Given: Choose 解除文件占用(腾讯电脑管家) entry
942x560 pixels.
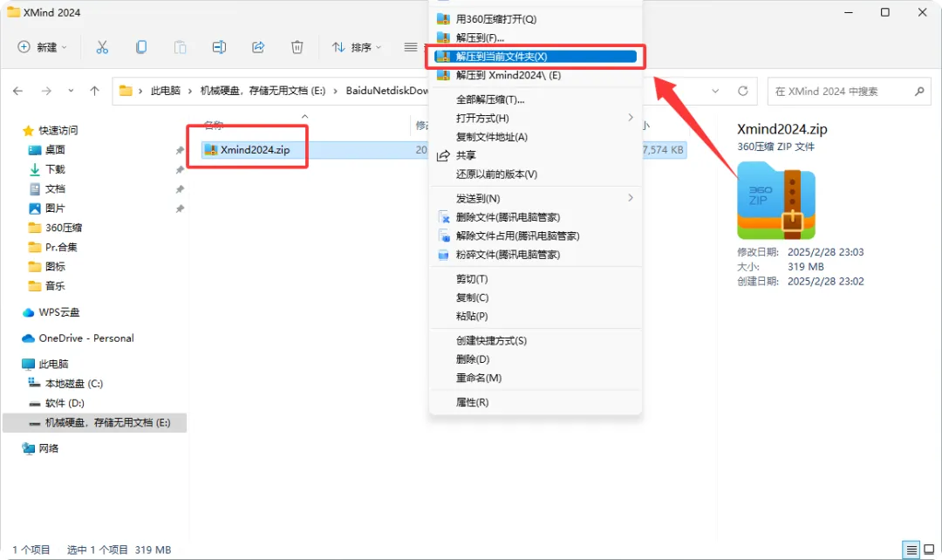Looking at the screenshot, I should pyautogui.click(x=536, y=236).
